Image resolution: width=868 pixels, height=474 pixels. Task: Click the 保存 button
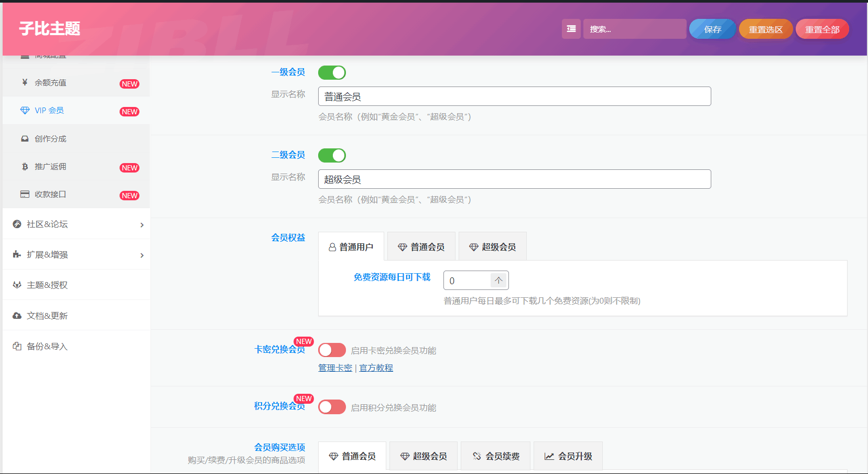[x=713, y=29]
